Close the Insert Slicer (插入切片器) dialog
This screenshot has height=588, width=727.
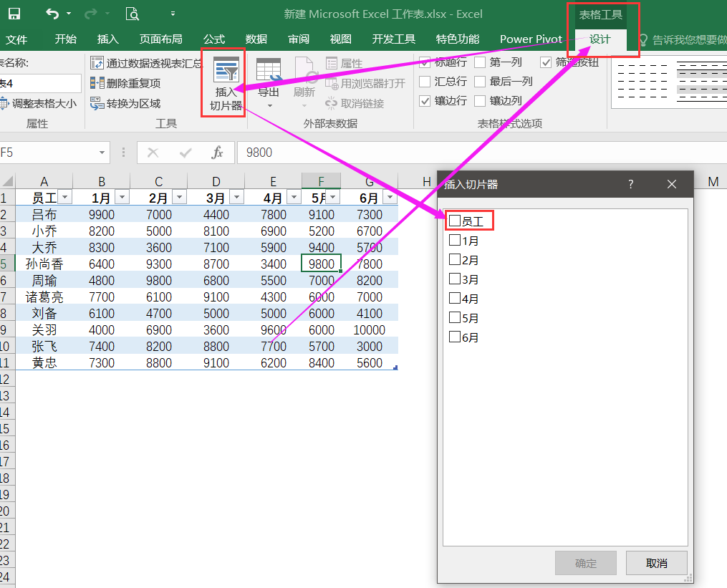coord(671,184)
